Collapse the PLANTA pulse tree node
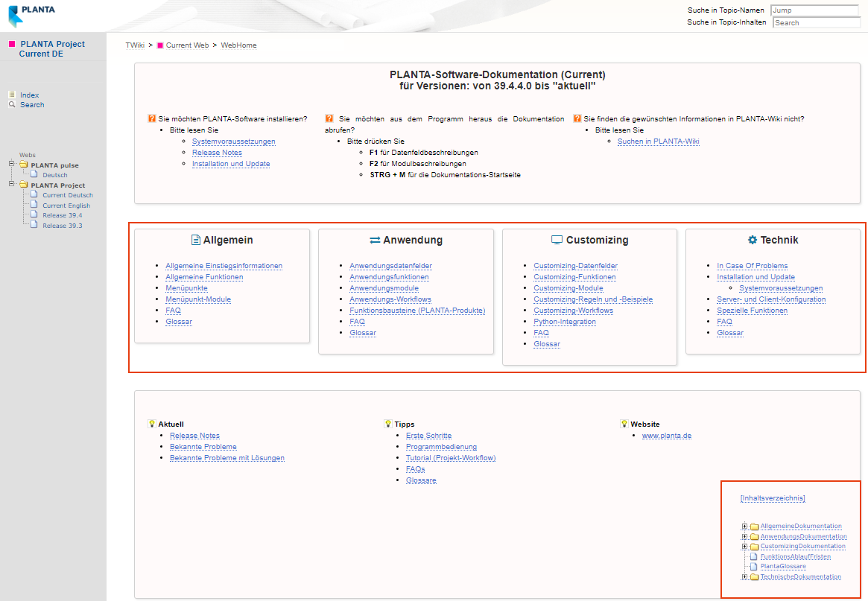Image resolution: width=868 pixels, height=601 pixels. point(12,165)
